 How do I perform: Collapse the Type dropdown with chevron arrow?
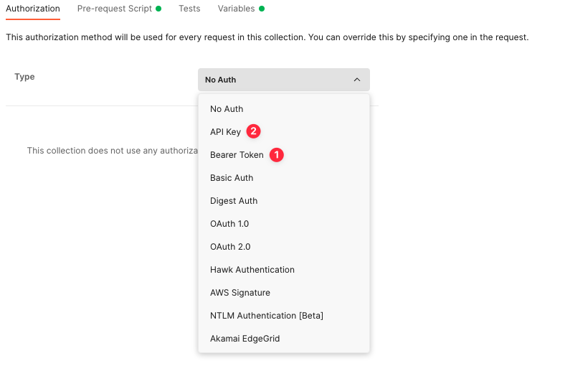pyautogui.click(x=357, y=80)
